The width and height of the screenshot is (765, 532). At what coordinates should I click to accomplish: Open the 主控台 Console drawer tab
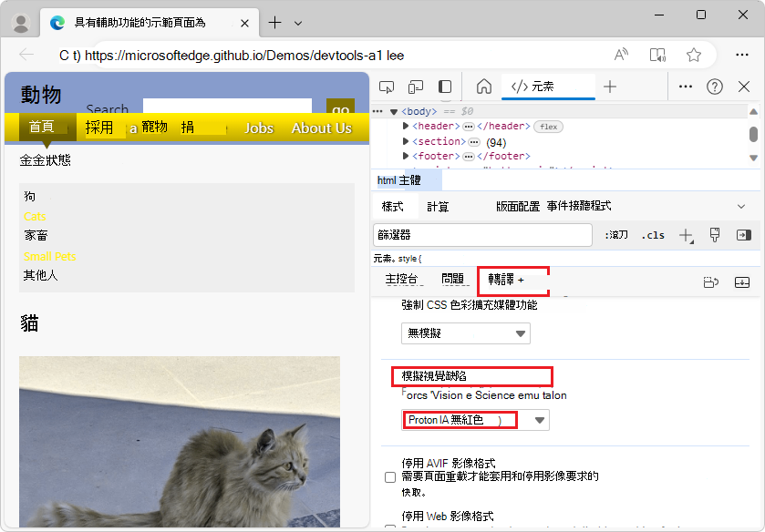(x=401, y=279)
